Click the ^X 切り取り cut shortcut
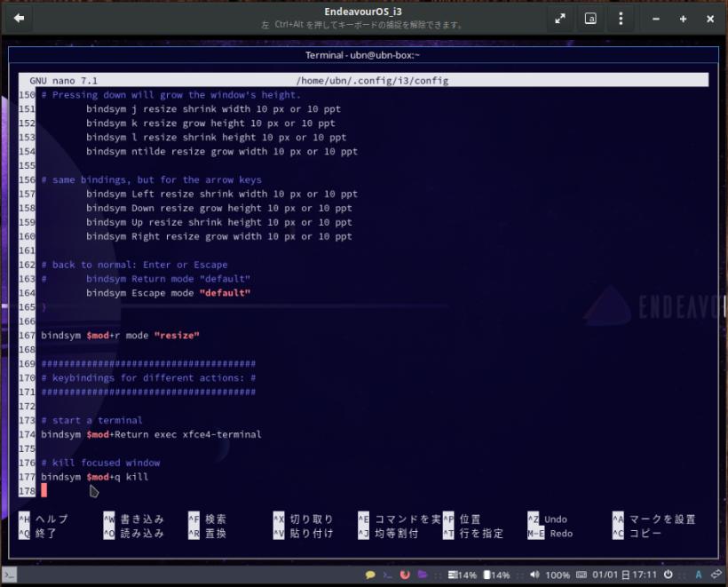Screen dimensions: 728x587 [x=303, y=519]
